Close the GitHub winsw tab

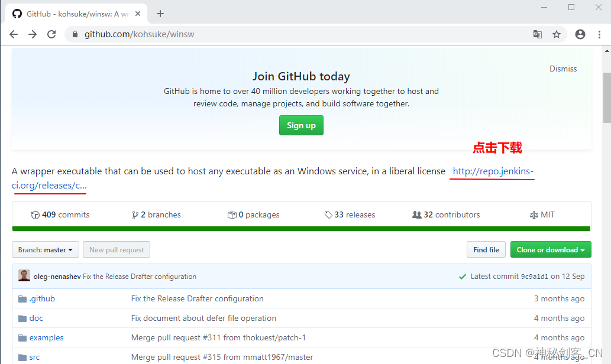(x=138, y=14)
